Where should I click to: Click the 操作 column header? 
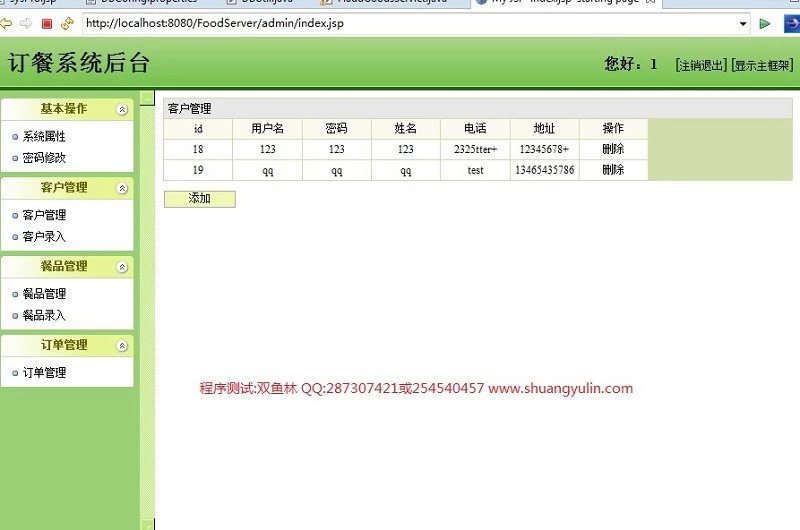pyautogui.click(x=613, y=129)
